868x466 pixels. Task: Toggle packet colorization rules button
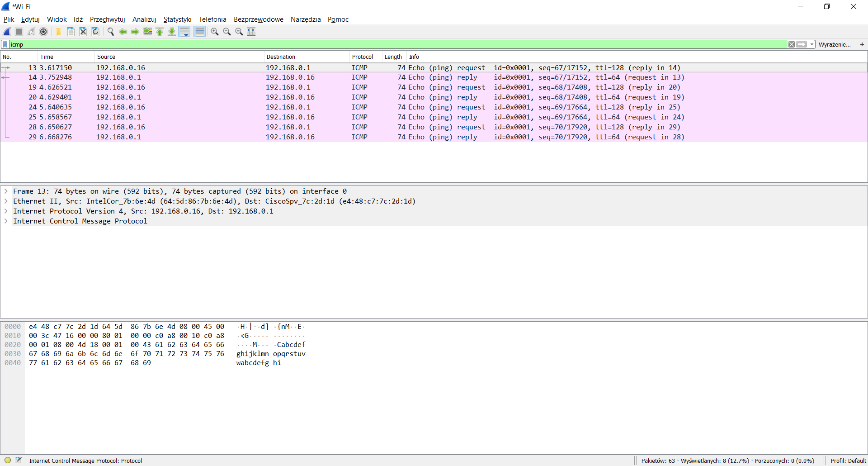(199, 32)
